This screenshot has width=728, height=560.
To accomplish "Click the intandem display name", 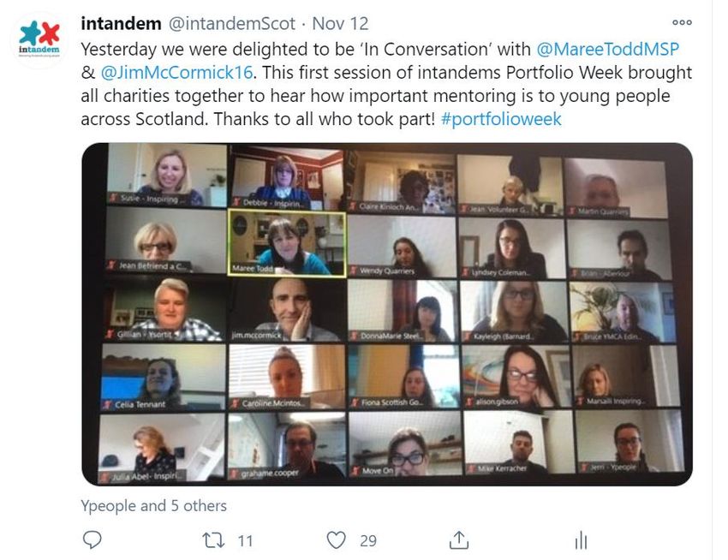I will [121, 23].
